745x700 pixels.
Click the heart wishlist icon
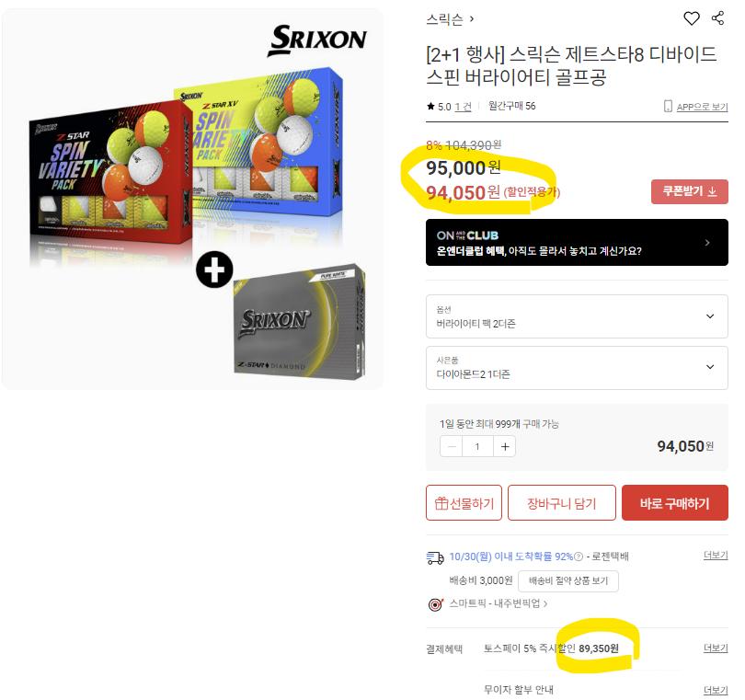click(692, 18)
